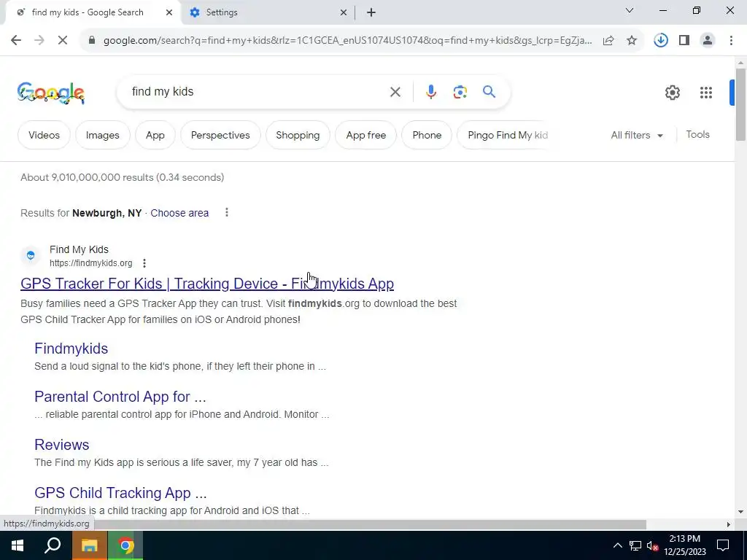Click the magnifier search button
This screenshot has height=560, width=747.
489,92
